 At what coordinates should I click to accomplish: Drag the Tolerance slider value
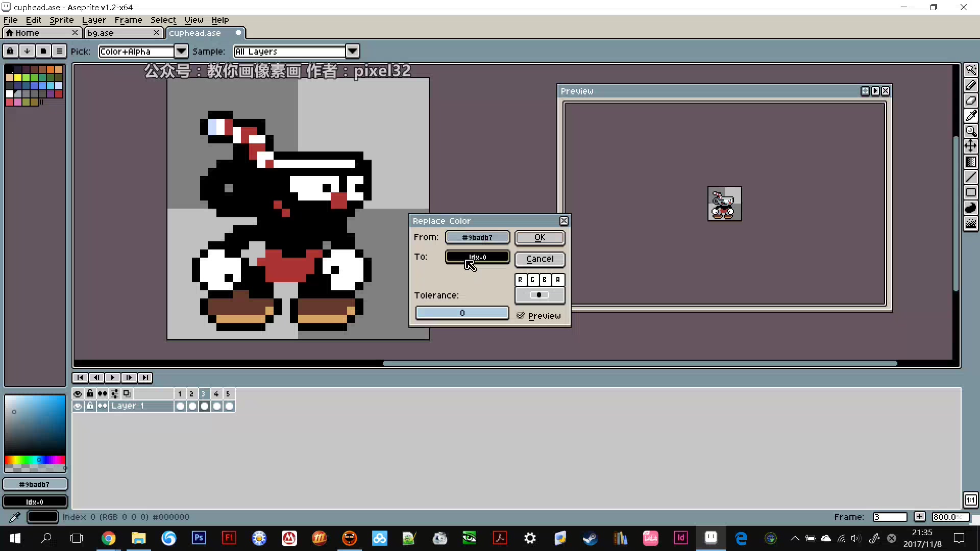pyautogui.click(x=462, y=312)
